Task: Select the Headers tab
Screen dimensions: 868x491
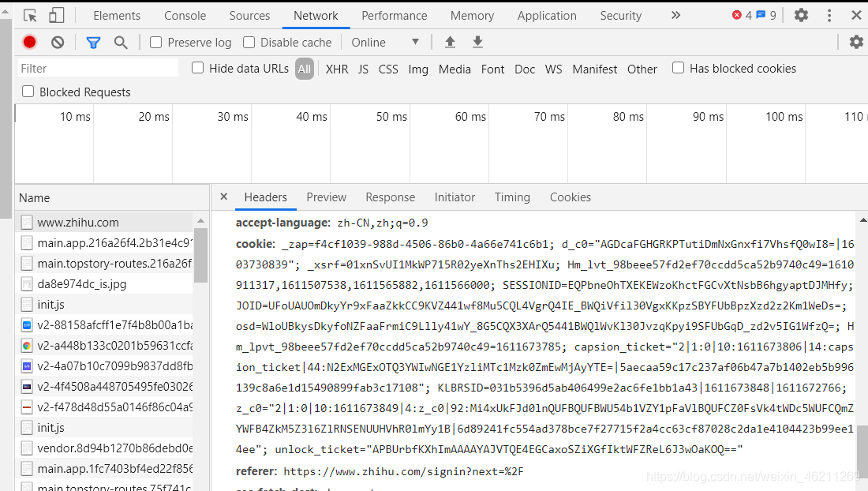Action: point(266,197)
